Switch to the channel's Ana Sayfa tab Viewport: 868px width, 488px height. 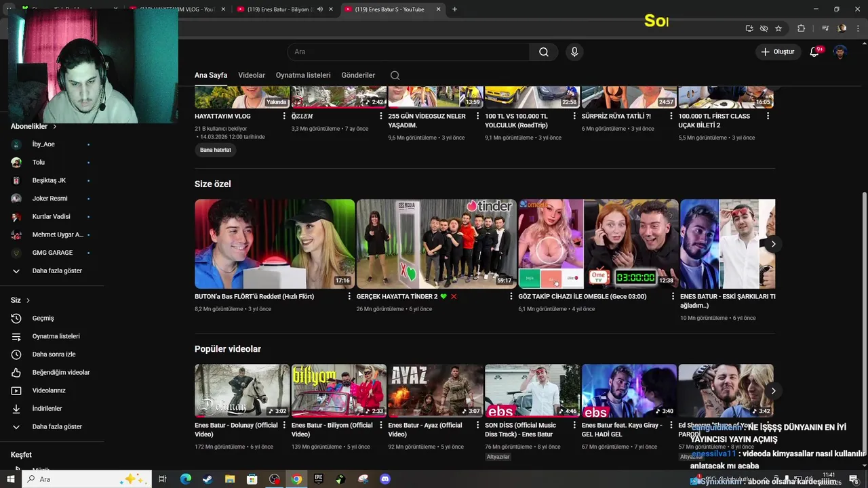tap(211, 75)
